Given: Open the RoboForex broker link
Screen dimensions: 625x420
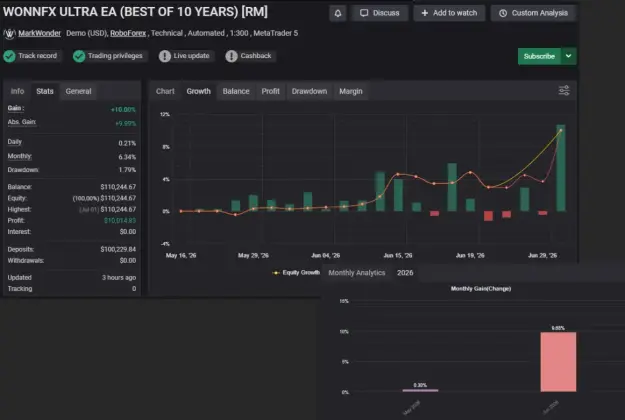Looking at the screenshot, I should pos(128,33).
